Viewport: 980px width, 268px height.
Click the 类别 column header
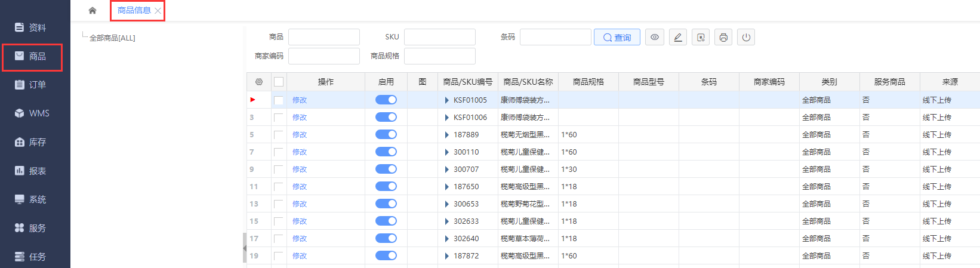coord(830,82)
